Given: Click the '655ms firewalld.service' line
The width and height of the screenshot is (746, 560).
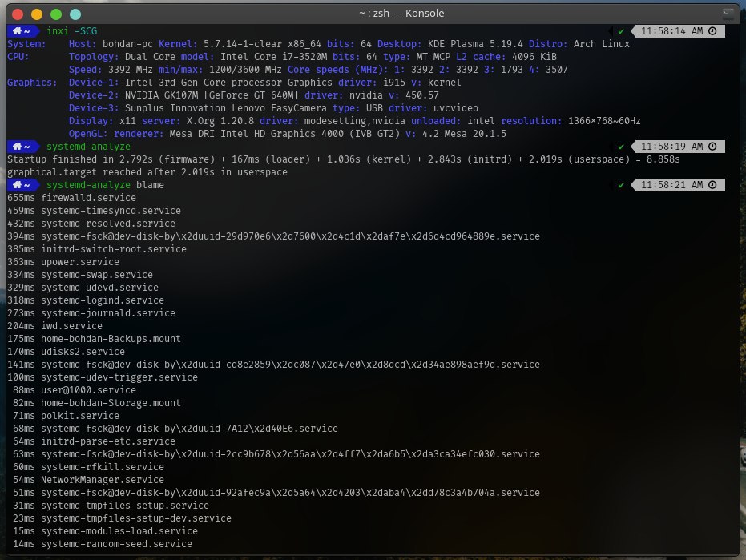Looking at the screenshot, I should tap(72, 197).
